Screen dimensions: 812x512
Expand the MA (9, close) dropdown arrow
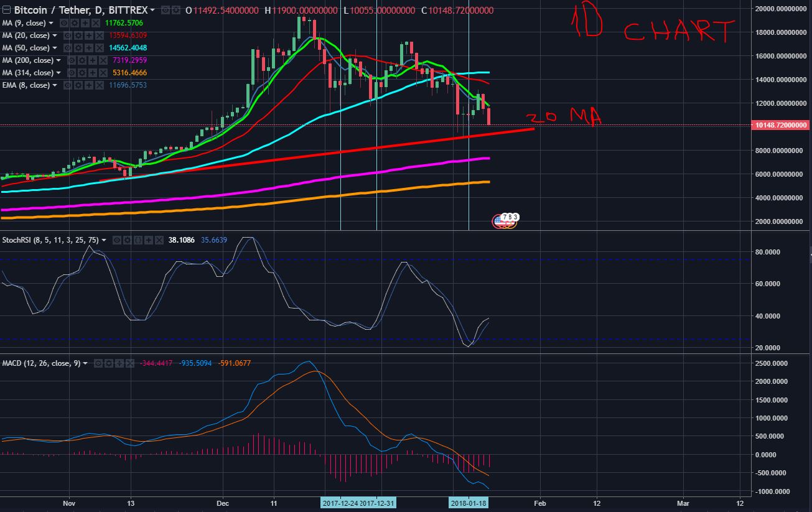pyautogui.click(x=51, y=23)
